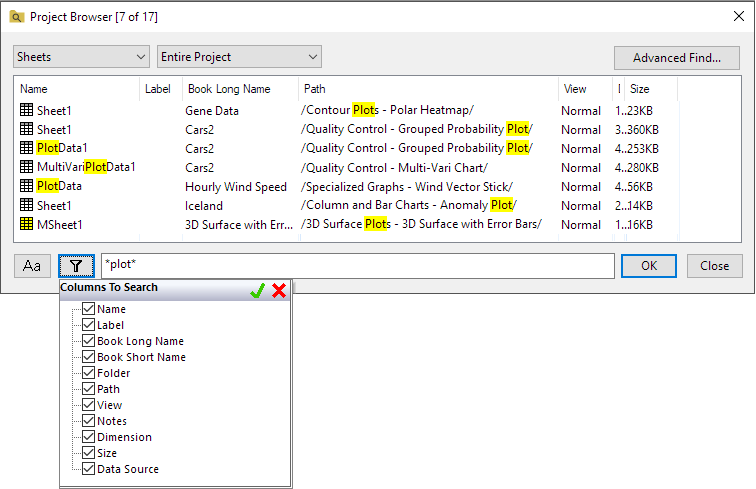Click the Gene Data Sheet1 icon

pyautogui.click(x=27, y=110)
